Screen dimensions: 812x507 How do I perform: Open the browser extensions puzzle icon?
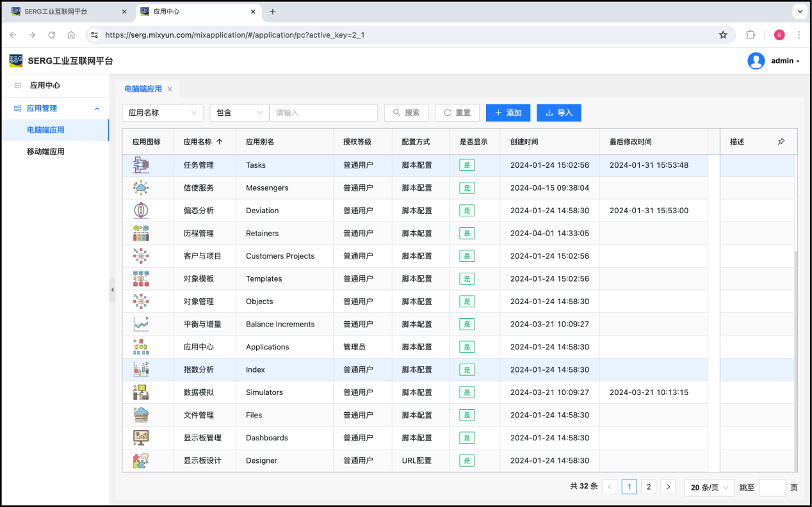(751, 35)
